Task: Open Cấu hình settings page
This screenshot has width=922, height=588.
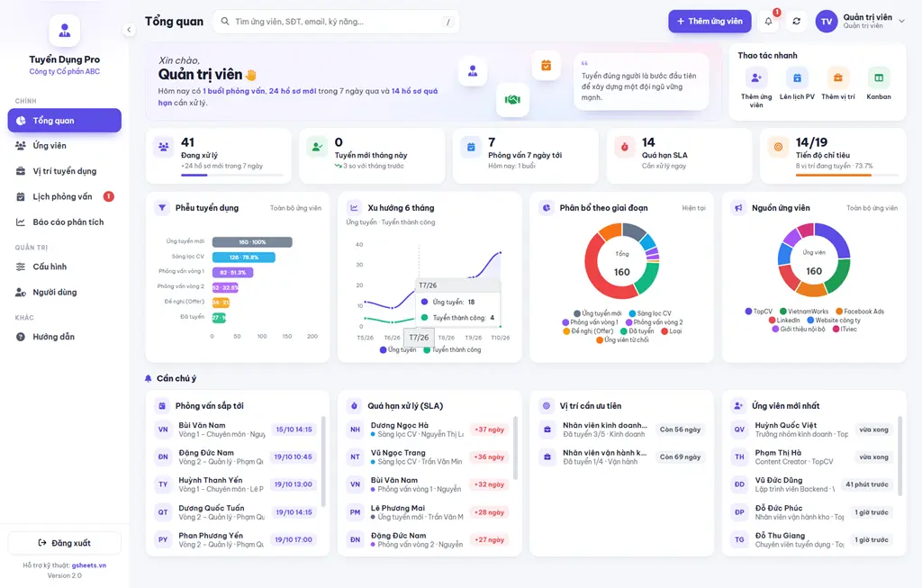Action: click(65, 267)
